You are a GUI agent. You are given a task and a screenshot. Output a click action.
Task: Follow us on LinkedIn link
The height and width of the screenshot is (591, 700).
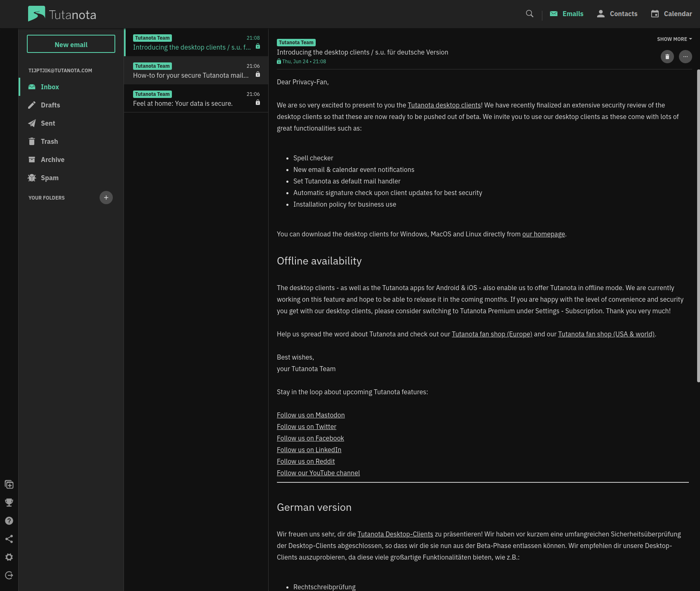(309, 450)
